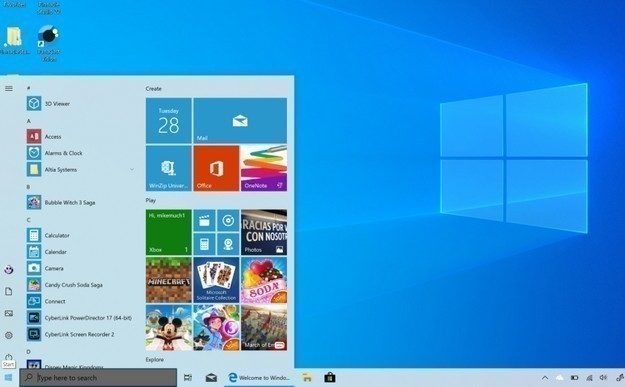Open the Xbox tile
625x387 pixels.
click(x=169, y=232)
